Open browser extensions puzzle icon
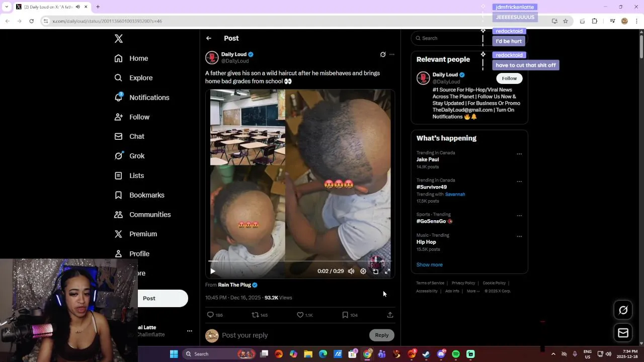This screenshot has height=362, width=644. 595,21
